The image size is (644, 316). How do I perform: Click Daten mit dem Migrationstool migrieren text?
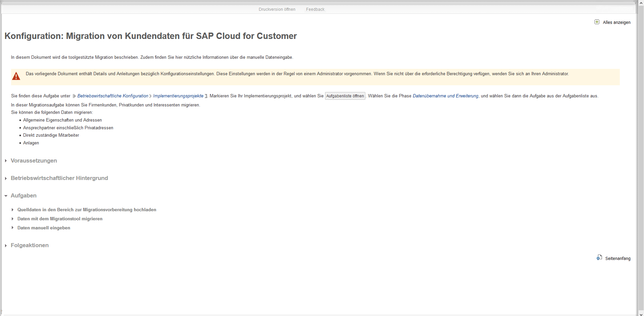[x=60, y=219]
